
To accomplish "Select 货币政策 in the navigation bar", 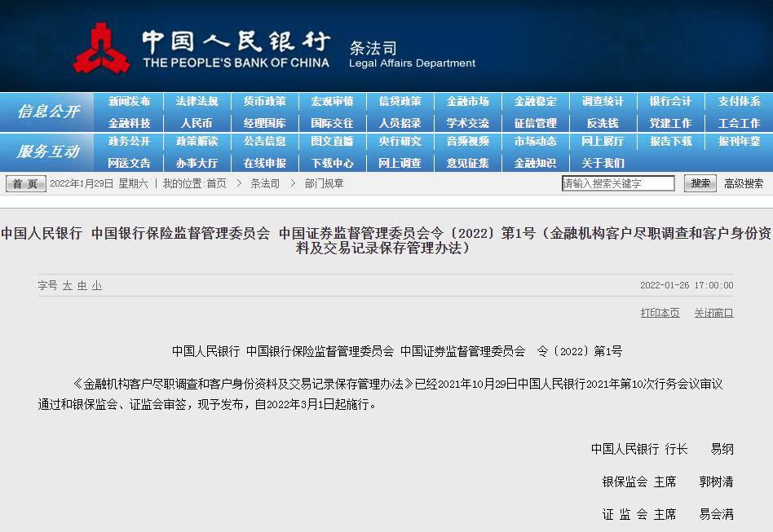I will coord(264,102).
